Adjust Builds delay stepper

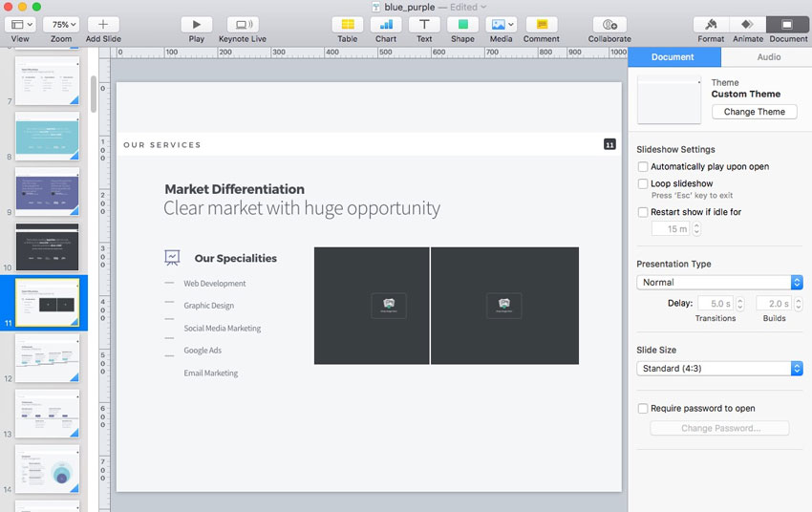point(798,304)
